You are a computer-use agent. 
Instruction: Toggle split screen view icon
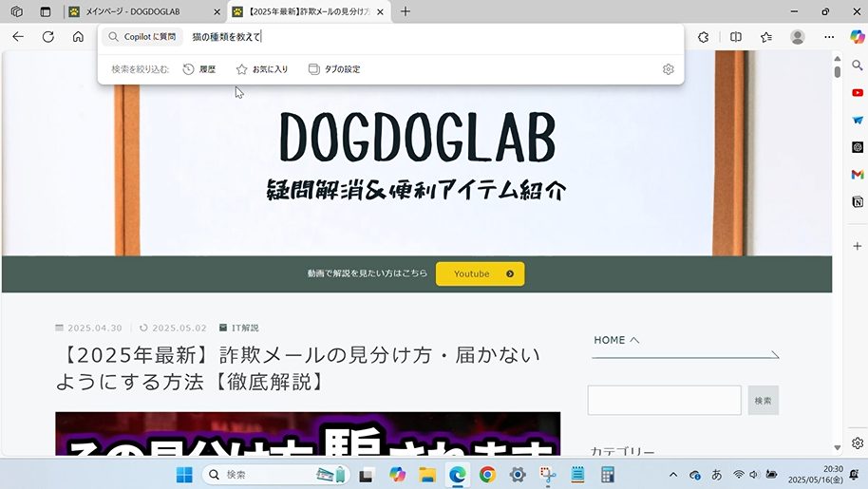(x=736, y=37)
